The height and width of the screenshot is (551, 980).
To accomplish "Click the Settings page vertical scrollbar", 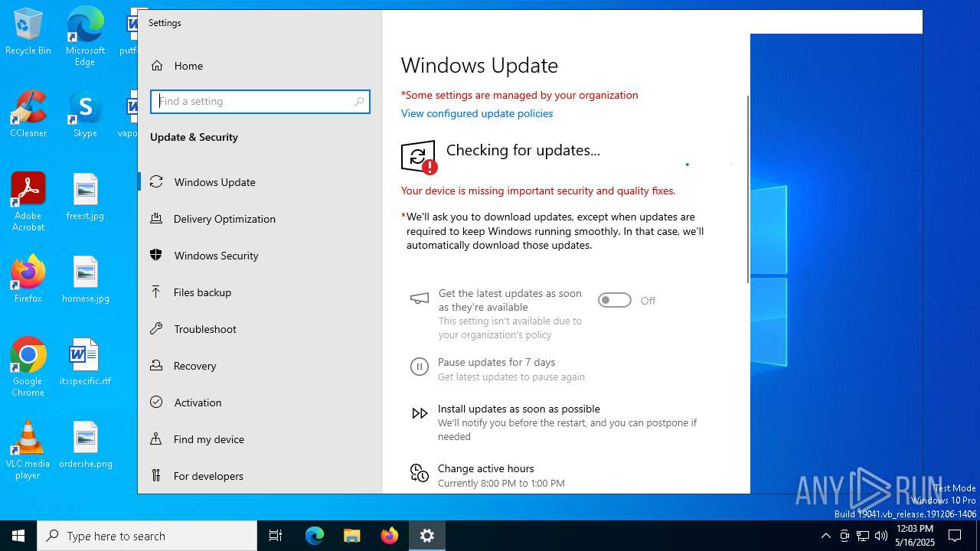I will 748,190.
